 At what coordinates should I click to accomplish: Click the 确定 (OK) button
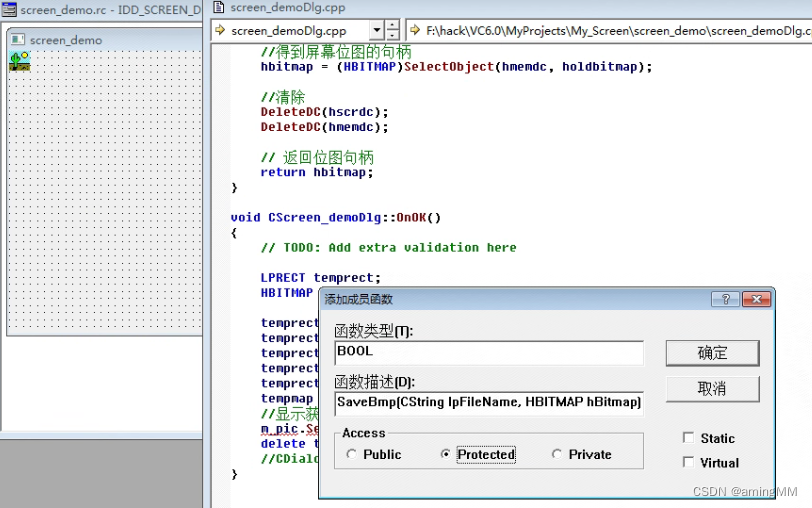click(x=713, y=353)
